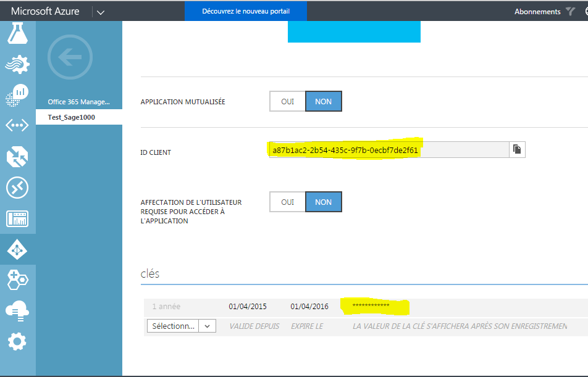Viewport: 588px width, 377px height.
Task: Select Office 365 Manage... app
Action: [79, 102]
